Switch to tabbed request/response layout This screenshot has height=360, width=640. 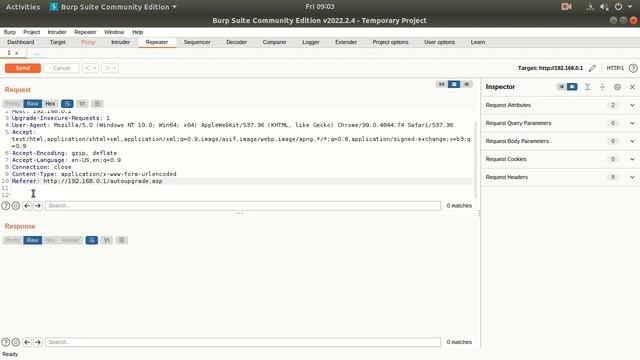[x=467, y=84]
